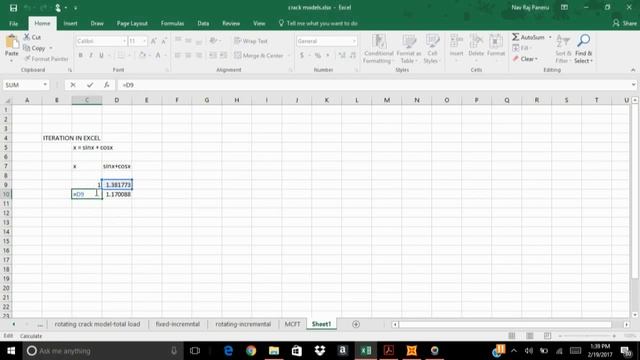Click the Insert Function fx icon
Viewport: 640px width, 360px height.
click(x=107, y=85)
